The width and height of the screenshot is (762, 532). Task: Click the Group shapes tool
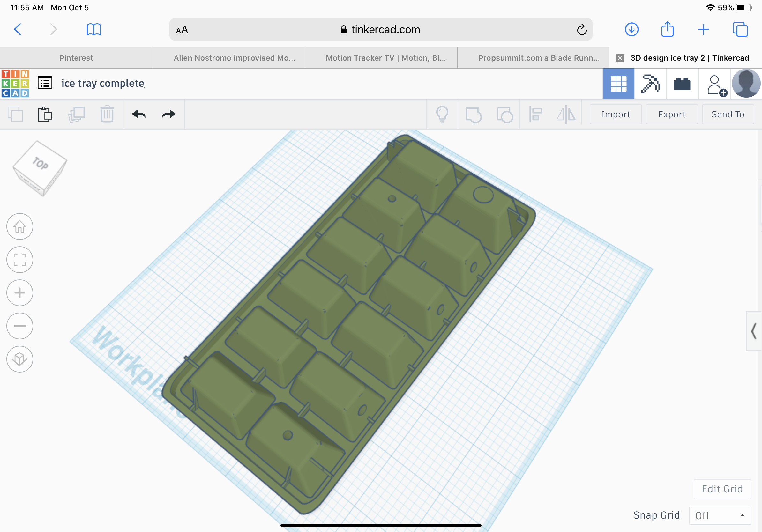[474, 115]
